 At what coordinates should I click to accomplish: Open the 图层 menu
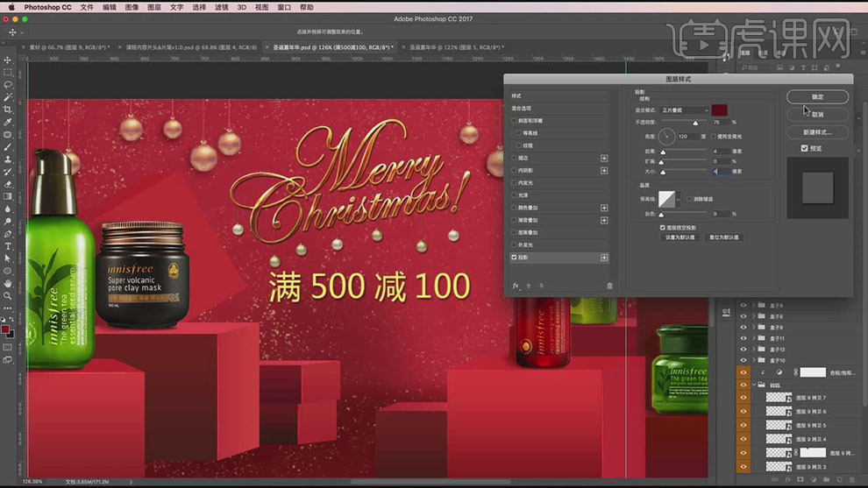(154, 7)
